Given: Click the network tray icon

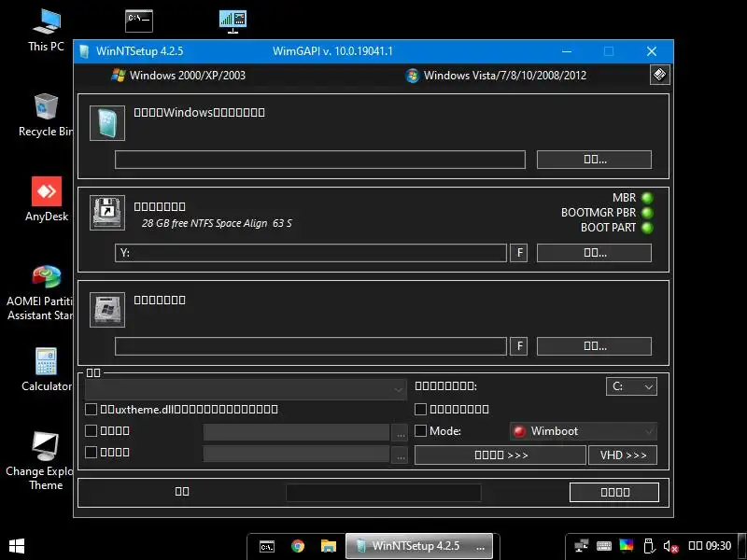Looking at the screenshot, I should coord(581,546).
